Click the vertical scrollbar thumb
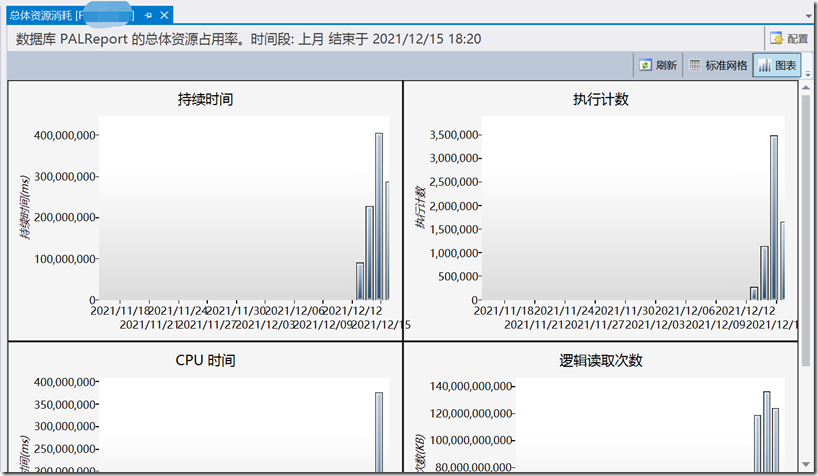 point(806,230)
